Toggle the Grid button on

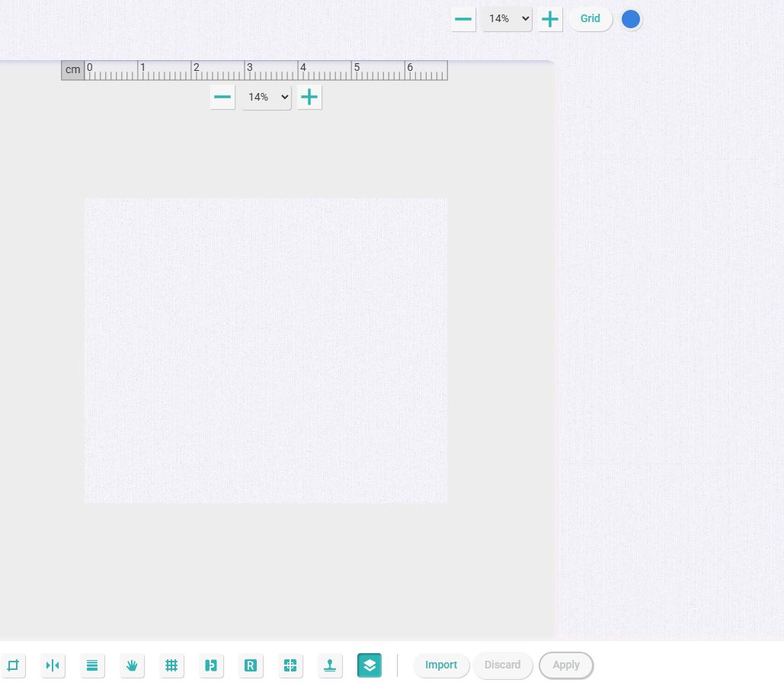pos(590,19)
